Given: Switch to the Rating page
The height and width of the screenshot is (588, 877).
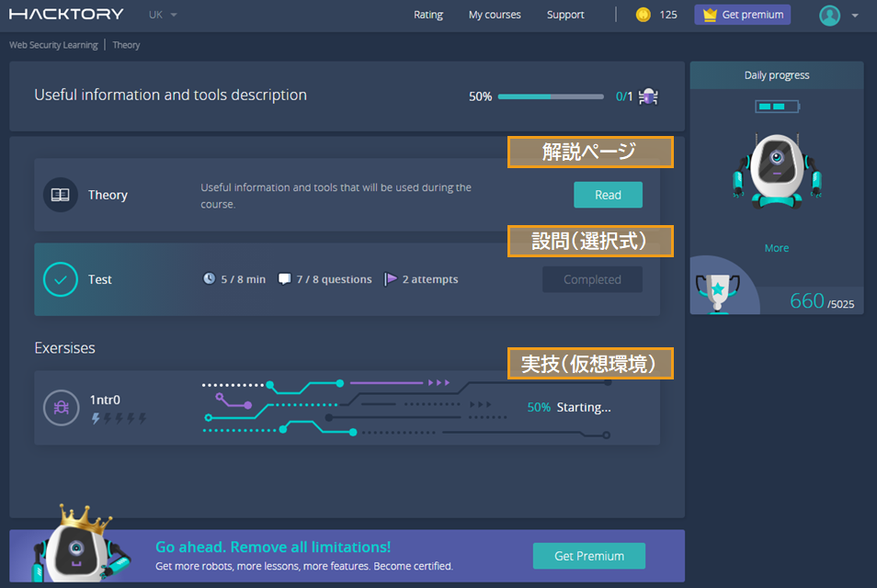Looking at the screenshot, I should point(427,14).
